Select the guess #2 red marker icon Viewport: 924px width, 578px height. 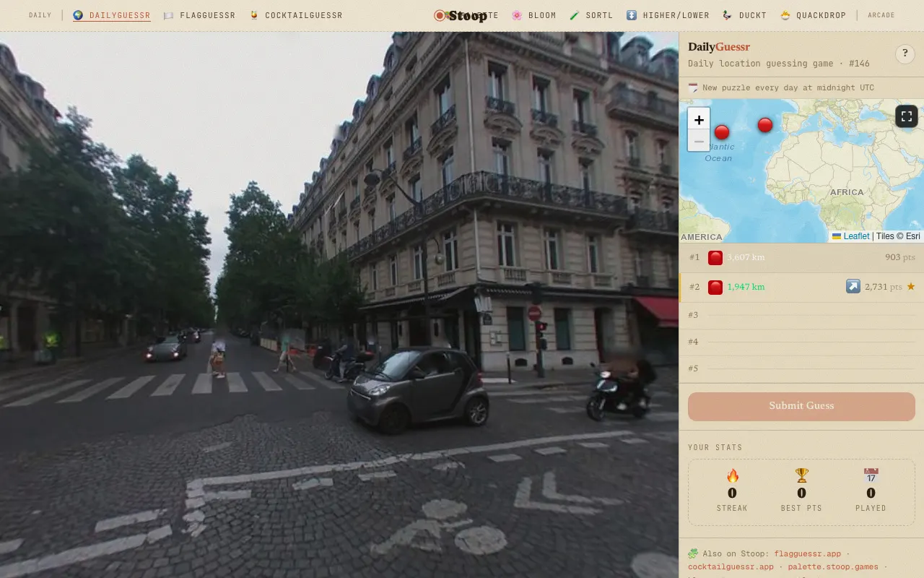[715, 287]
